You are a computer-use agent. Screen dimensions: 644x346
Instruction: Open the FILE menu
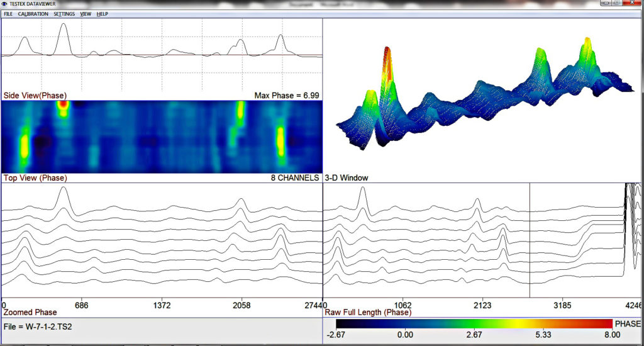point(8,14)
